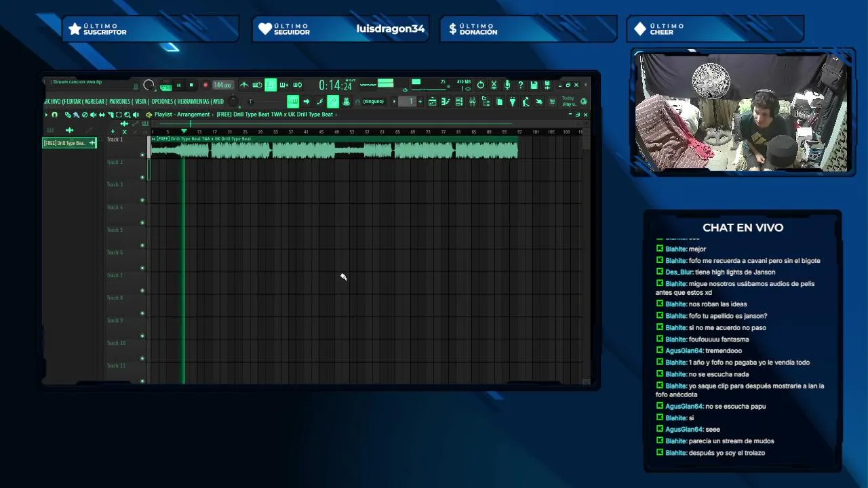This screenshot has height=488, width=868.
Task: Select [FREE] Drill Type Beat in picker panel
Action: [69, 143]
